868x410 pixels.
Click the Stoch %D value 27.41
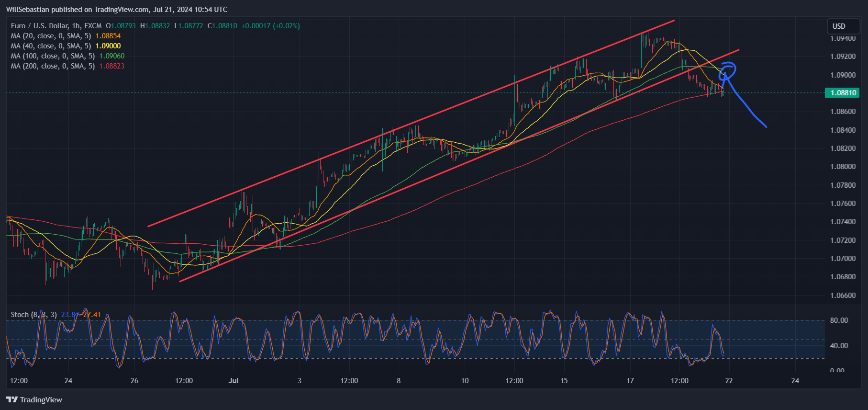click(x=92, y=315)
